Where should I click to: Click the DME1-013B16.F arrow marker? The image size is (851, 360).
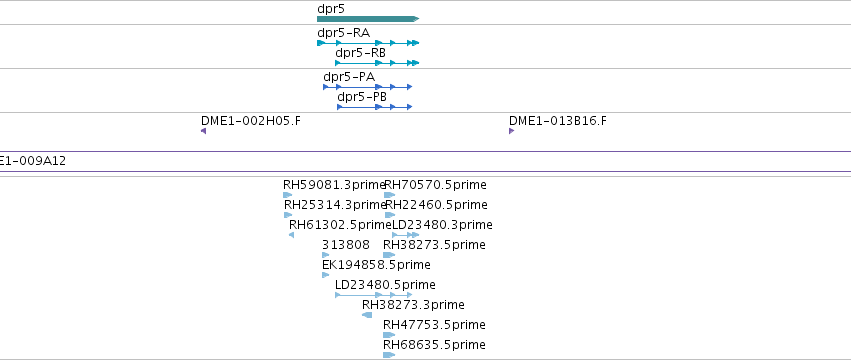(511, 131)
